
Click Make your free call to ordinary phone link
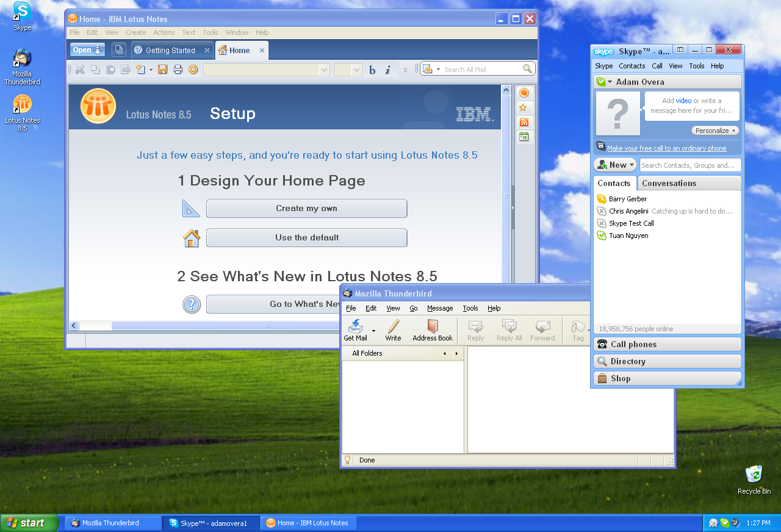[x=666, y=148]
